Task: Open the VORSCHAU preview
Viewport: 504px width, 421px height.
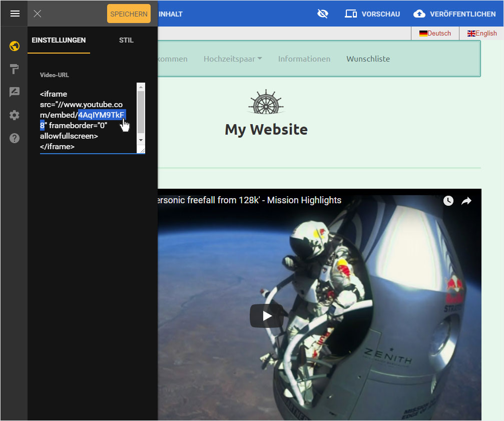Action: [372, 14]
